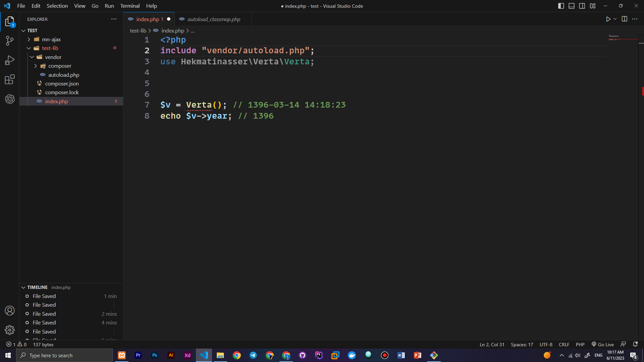This screenshot has height=362, width=644.
Task: Open the Edit menu
Action: pyautogui.click(x=36, y=6)
